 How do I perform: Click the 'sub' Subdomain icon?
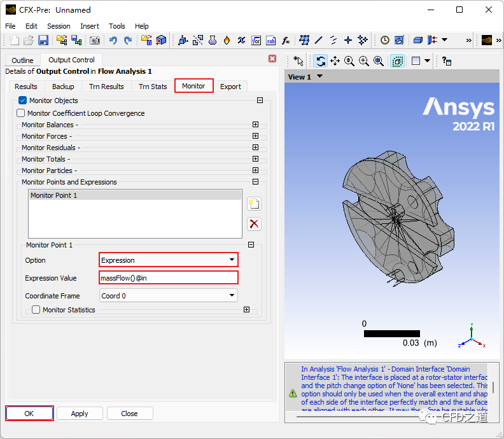(270, 40)
